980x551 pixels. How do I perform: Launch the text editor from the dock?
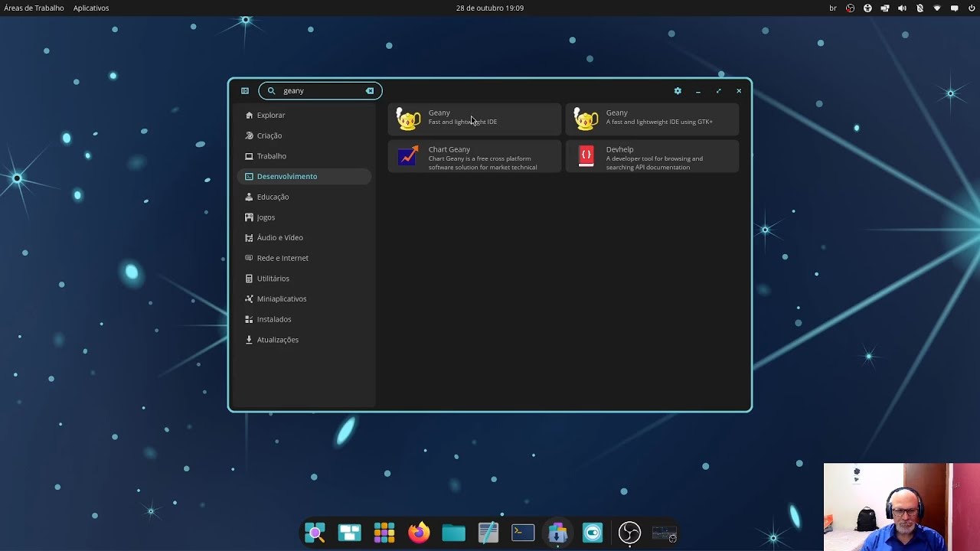click(488, 533)
